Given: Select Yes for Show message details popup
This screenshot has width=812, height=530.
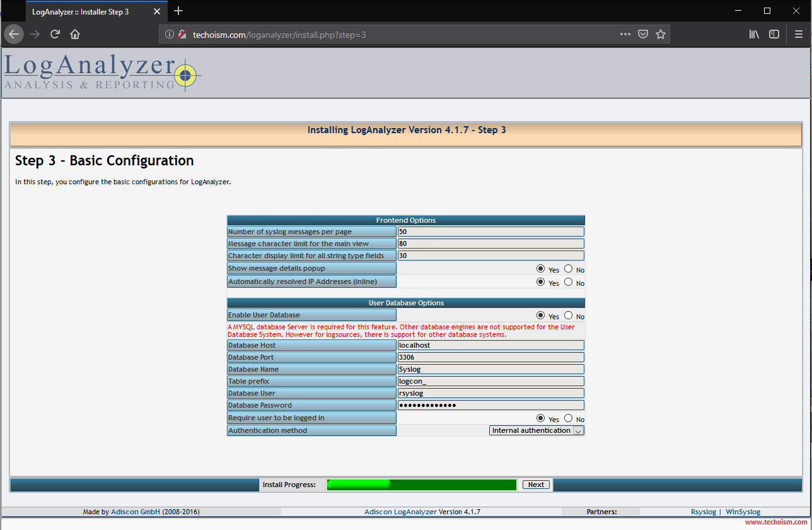Looking at the screenshot, I should point(540,269).
